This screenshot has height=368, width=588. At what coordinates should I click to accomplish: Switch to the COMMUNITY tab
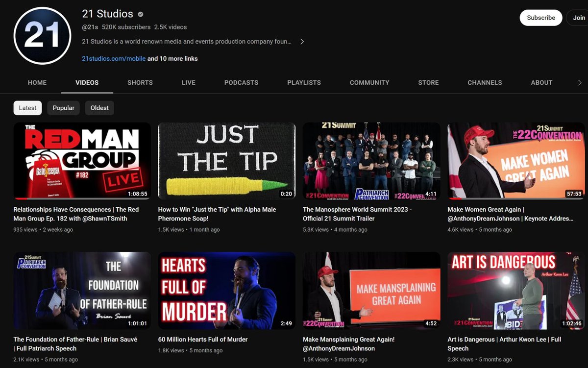click(x=369, y=83)
